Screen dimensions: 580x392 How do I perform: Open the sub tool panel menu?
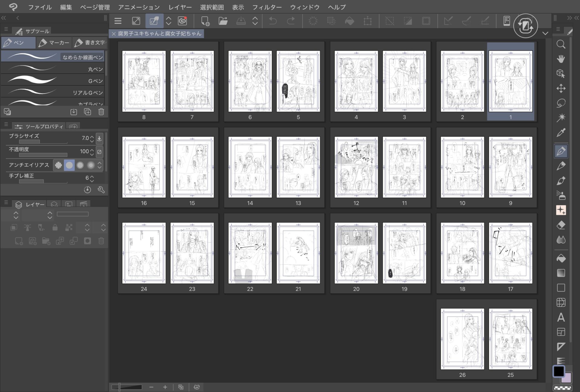(x=6, y=29)
